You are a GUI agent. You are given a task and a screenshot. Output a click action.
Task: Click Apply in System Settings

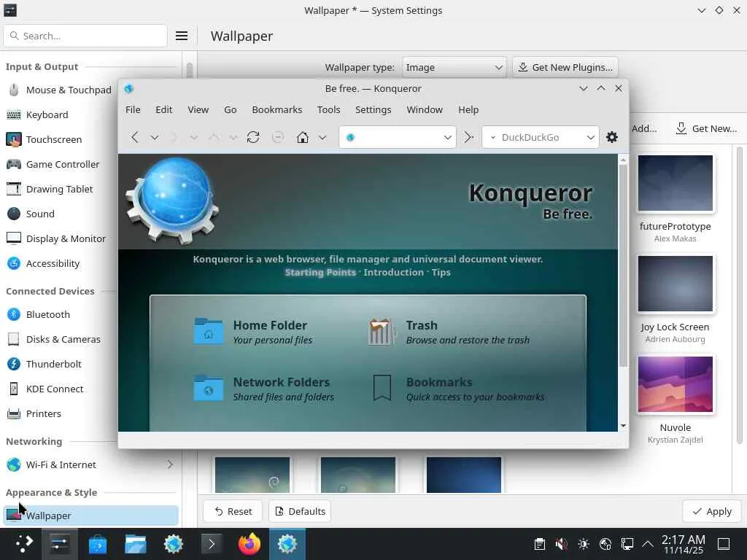click(712, 511)
